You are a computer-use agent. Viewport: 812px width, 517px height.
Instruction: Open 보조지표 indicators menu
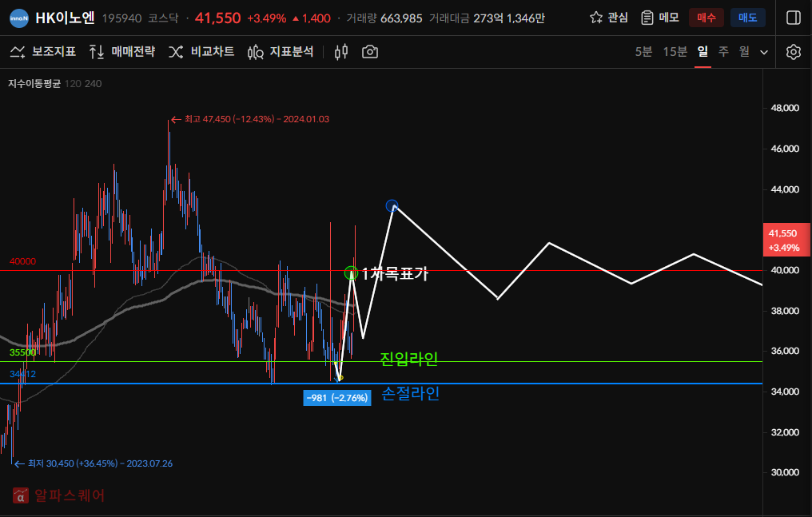tap(43, 52)
